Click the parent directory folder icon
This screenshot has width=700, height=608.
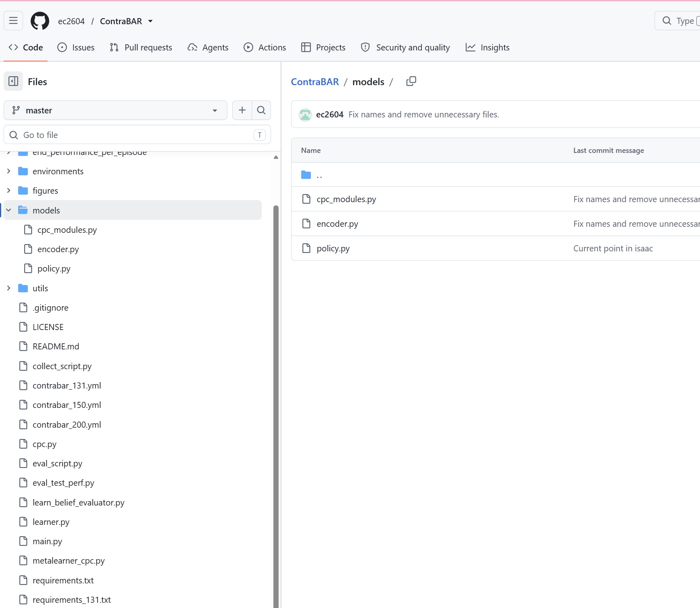click(x=306, y=175)
